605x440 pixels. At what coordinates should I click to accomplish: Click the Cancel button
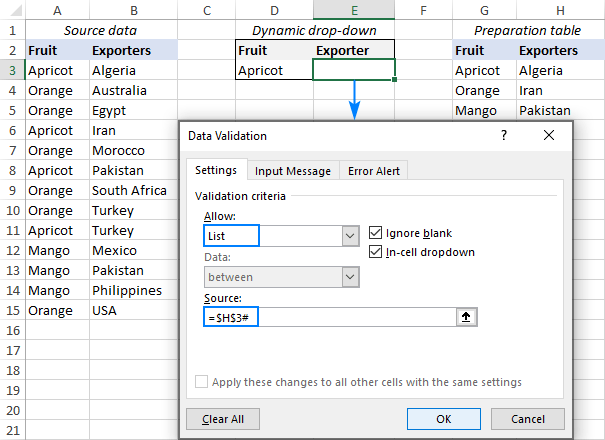click(528, 419)
